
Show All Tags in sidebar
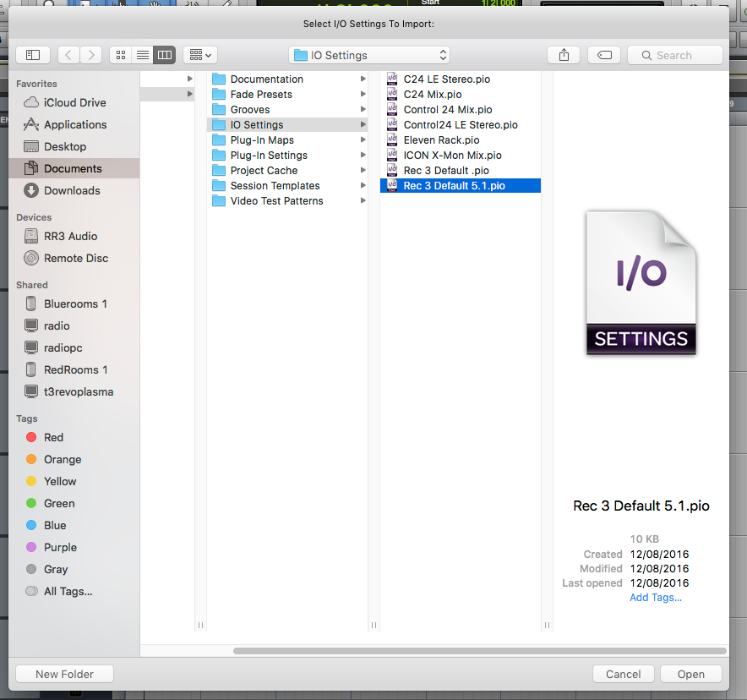coord(74,591)
